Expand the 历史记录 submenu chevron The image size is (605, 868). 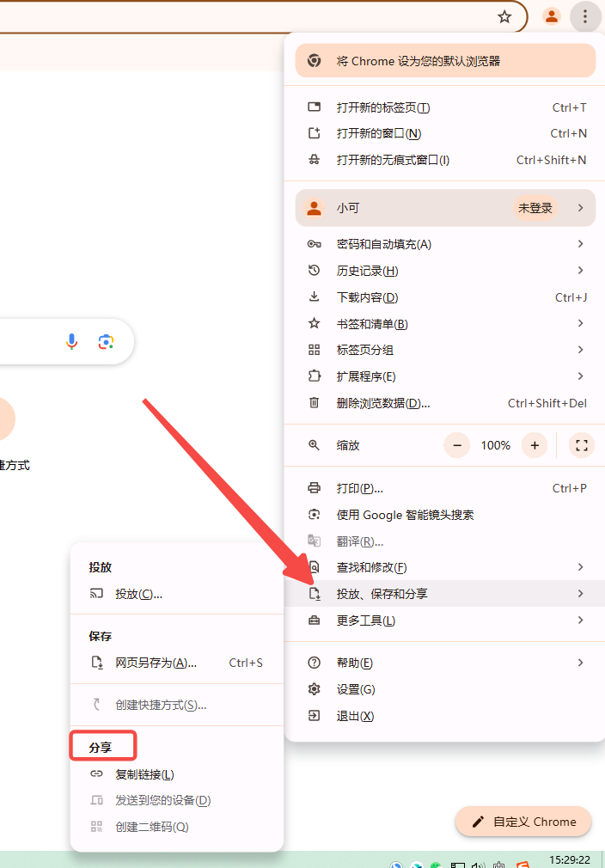coord(580,271)
